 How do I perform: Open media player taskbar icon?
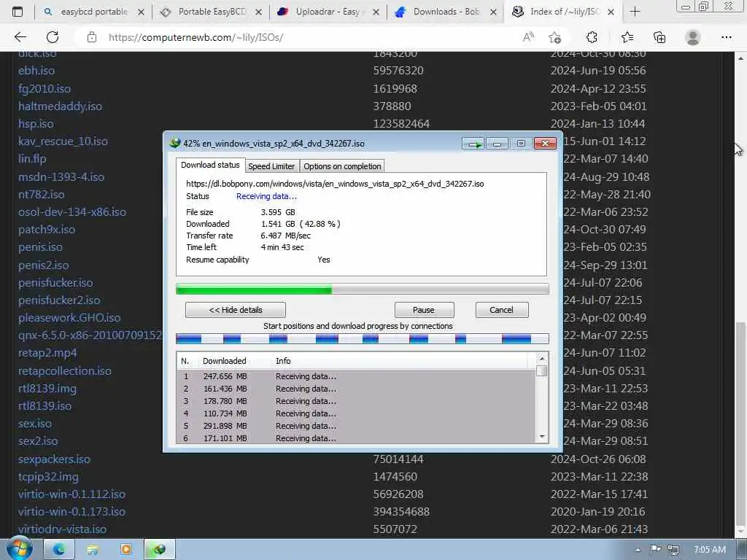pos(126,550)
